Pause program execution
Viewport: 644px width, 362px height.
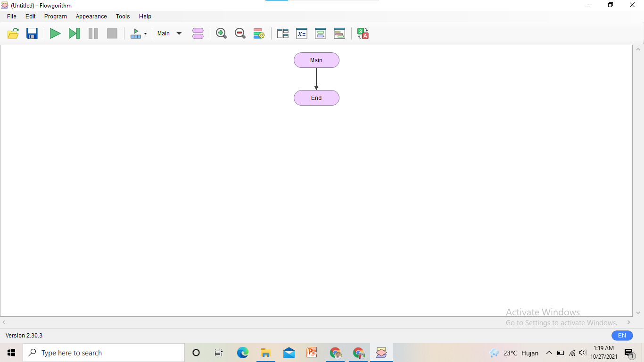93,33
